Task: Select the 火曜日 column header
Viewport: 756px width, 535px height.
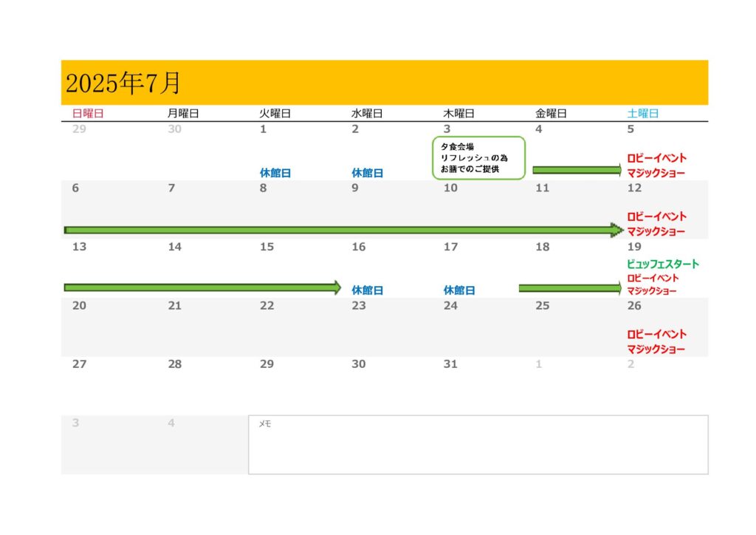Action: click(x=275, y=113)
